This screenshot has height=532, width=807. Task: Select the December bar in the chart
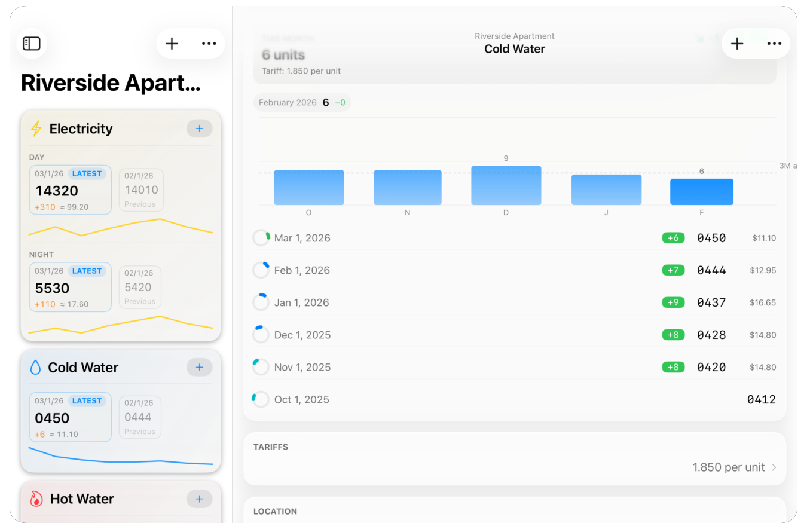[506, 186]
